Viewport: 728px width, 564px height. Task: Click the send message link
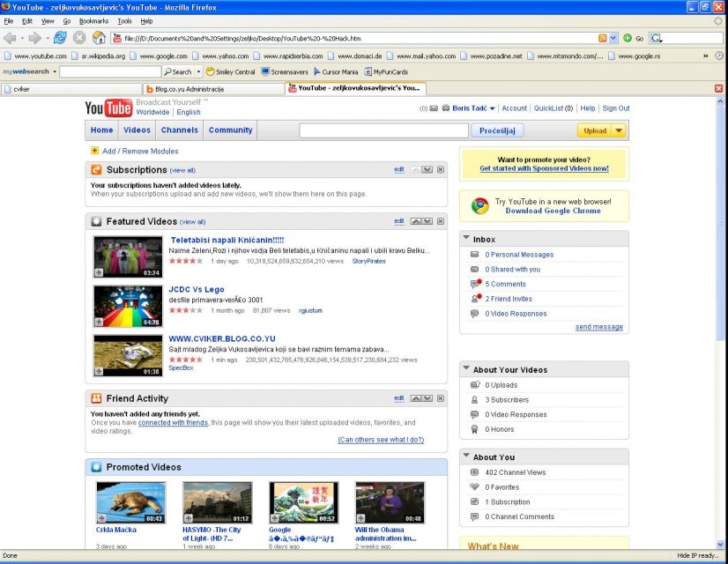pyautogui.click(x=599, y=327)
